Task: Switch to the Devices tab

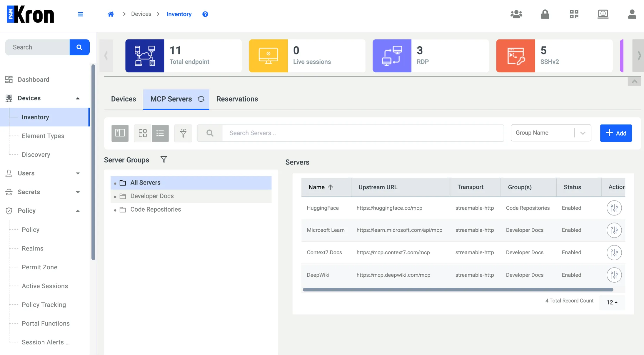Action: (x=124, y=99)
